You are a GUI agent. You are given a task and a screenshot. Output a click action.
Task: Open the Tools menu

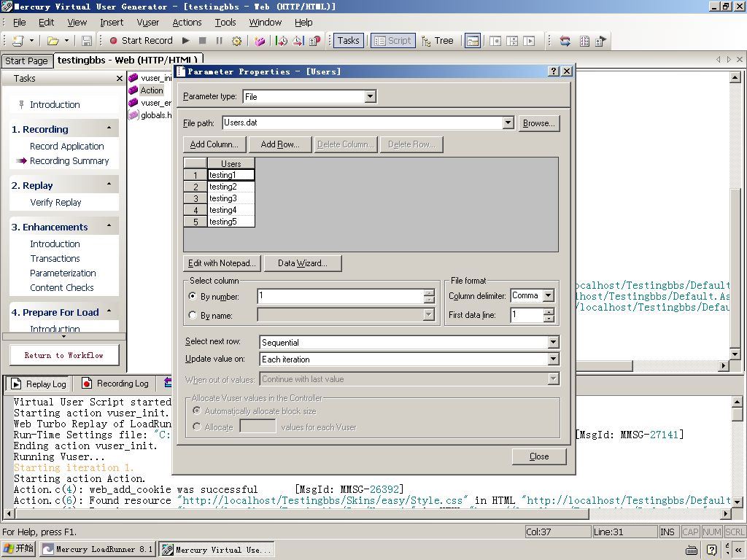pyautogui.click(x=225, y=23)
